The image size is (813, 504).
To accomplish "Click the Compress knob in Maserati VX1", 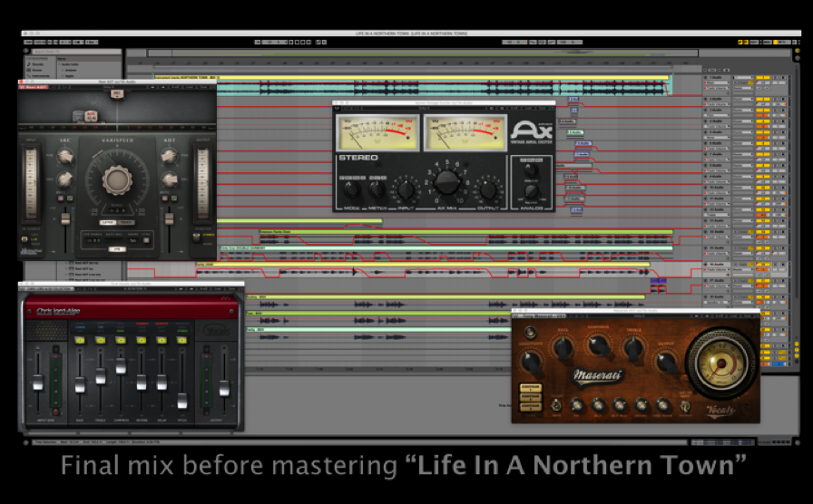I will click(598, 345).
